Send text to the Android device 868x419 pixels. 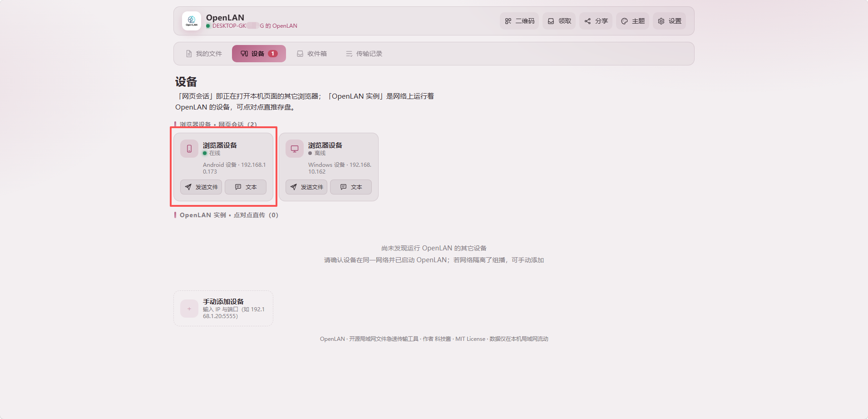[246, 187]
